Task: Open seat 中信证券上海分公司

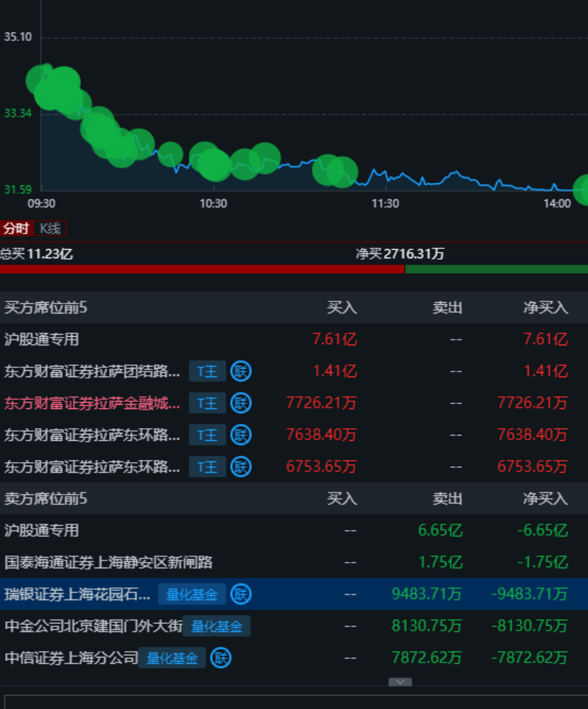Action: (71, 658)
